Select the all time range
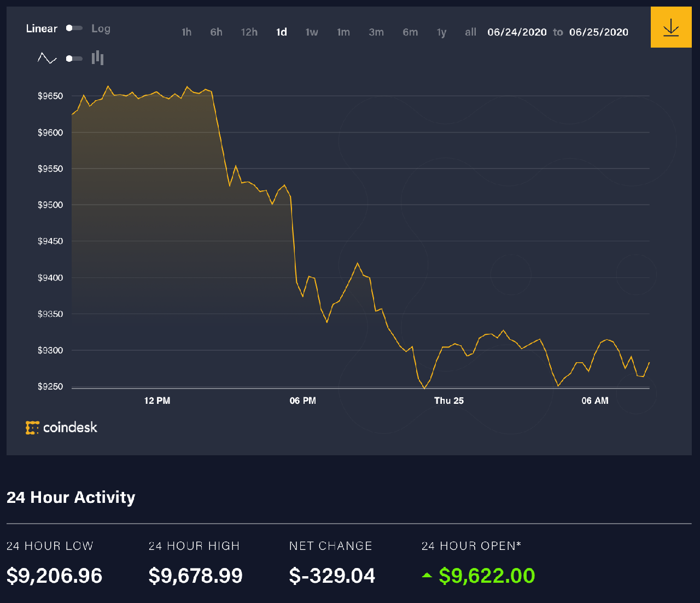Image resolution: width=700 pixels, height=603 pixels. 470,32
